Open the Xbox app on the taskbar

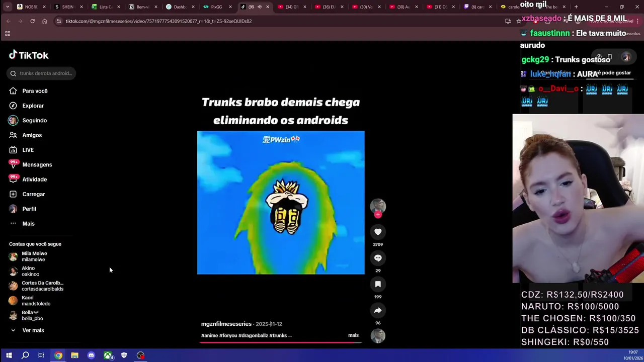click(x=108, y=355)
